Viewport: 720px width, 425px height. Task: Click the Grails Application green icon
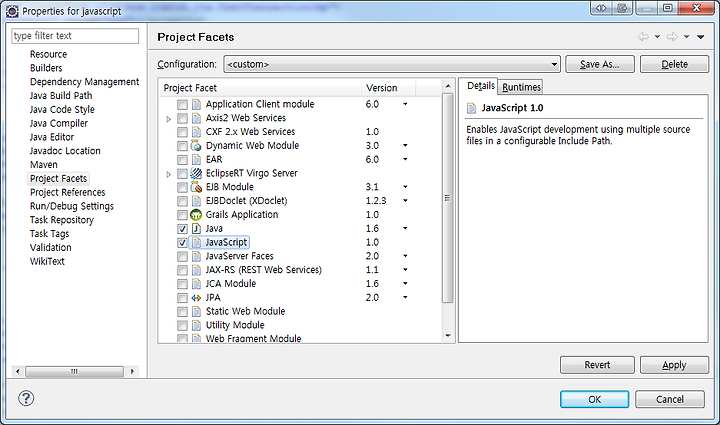click(196, 214)
